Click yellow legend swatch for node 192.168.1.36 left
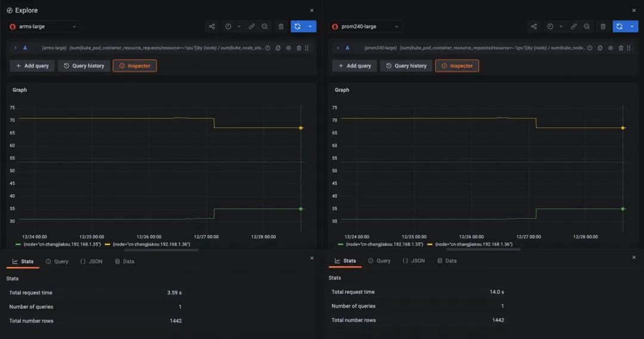This screenshot has height=339, width=644. point(108,244)
